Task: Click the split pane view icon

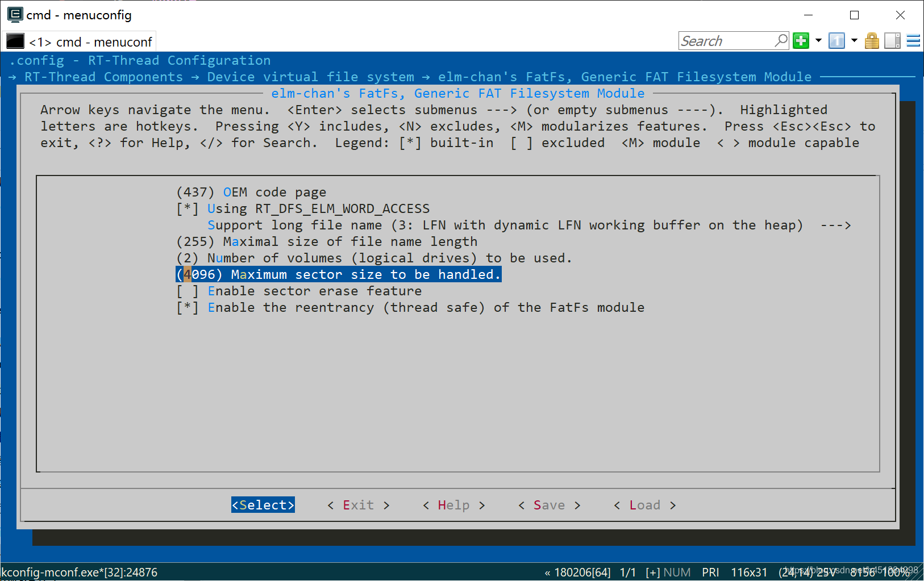Action: pyautogui.click(x=893, y=41)
